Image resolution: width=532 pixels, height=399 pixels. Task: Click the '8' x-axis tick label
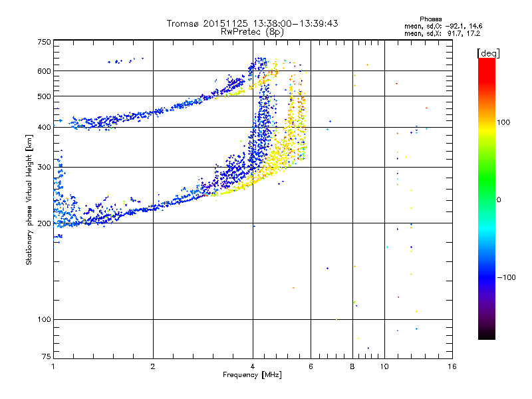tap(352, 366)
